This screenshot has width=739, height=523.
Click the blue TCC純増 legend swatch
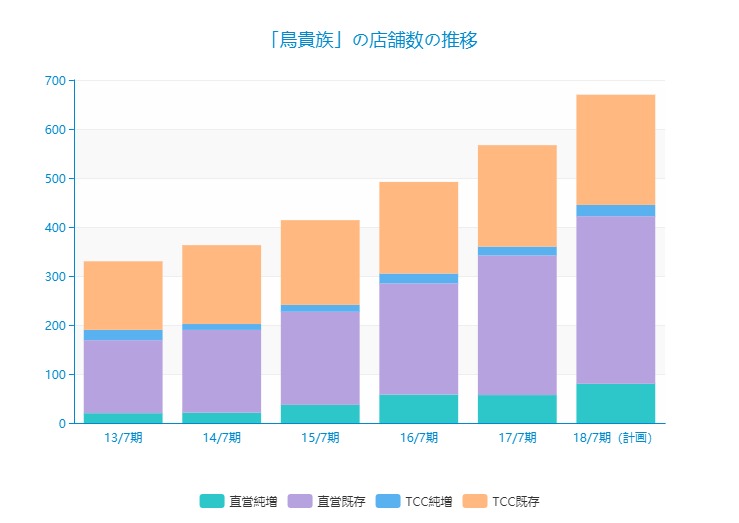pos(388,501)
